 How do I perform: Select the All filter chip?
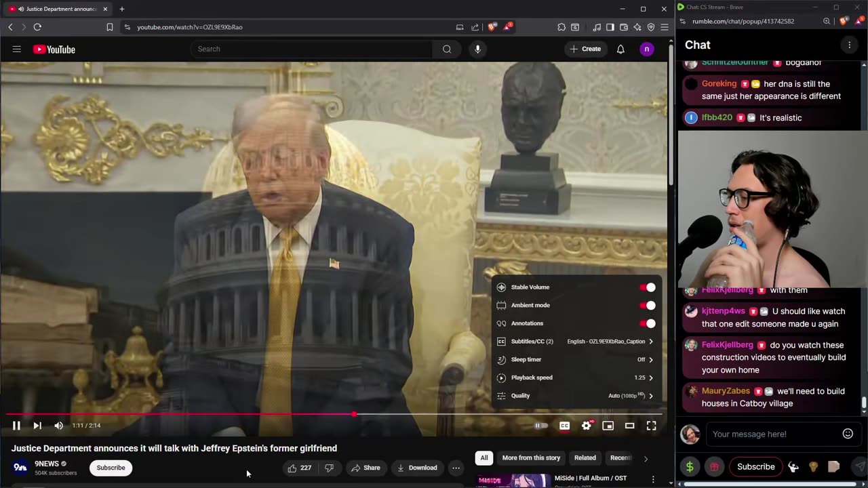point(484,458)
